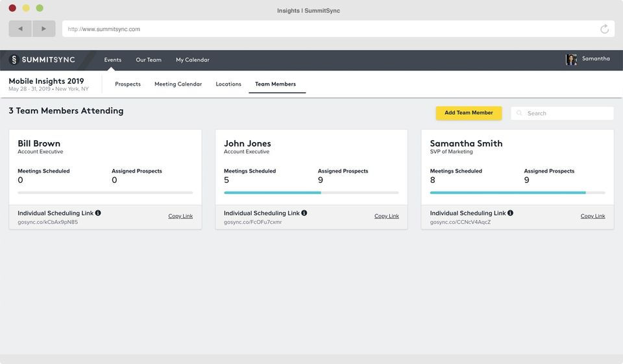Click the info icon on Samantha Smith's scheduling link
This screenshot has width=623, height=364.
(510, 213)
